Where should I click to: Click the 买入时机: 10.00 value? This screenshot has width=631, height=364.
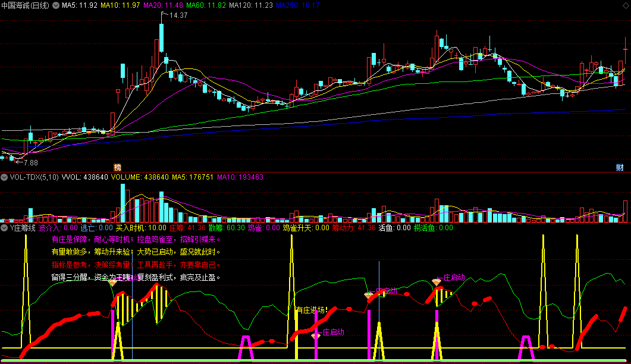(142, 228)
